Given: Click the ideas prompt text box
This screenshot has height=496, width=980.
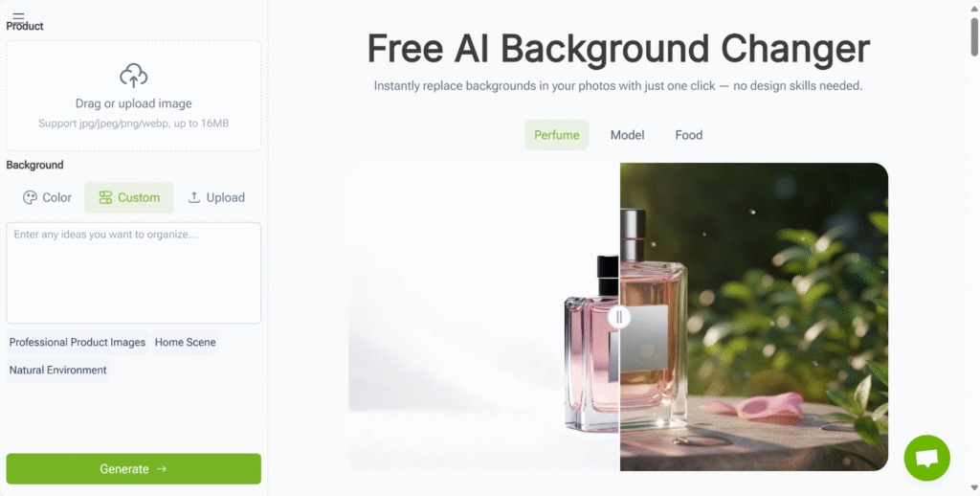Looking at the screenshot, I should [x=134, y=273].
